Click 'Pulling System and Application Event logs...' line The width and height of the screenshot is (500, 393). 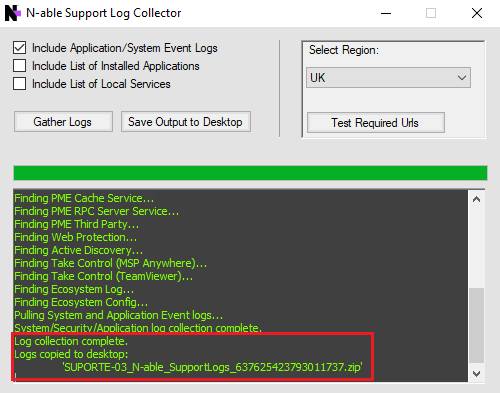click(x=118, y=315)
